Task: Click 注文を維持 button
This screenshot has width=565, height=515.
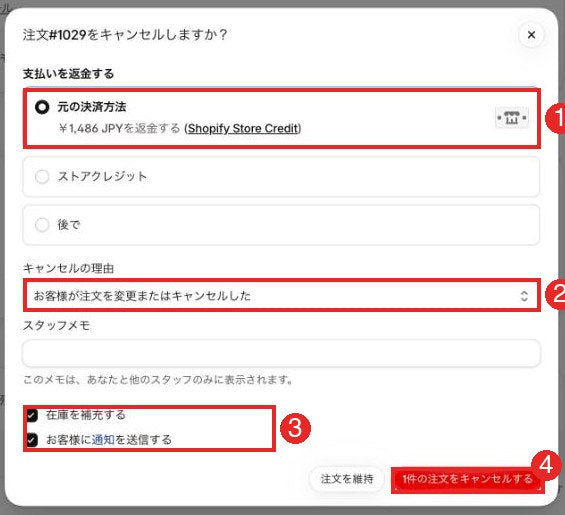Action: click(x=347, y=479)
